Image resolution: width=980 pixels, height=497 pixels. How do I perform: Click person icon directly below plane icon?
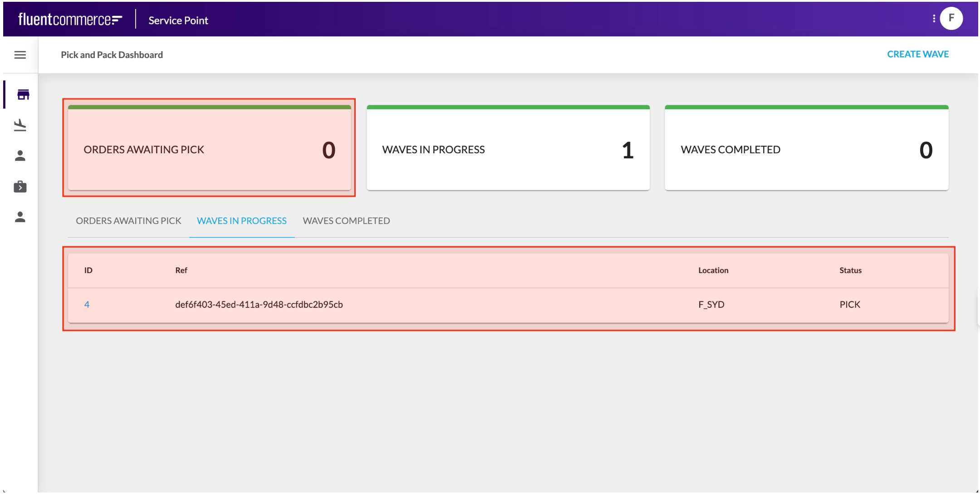[20, 156]
